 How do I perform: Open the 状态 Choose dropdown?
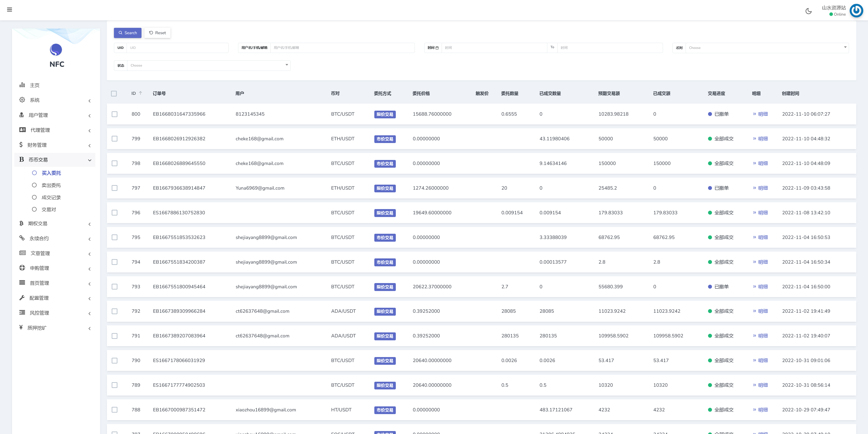(x=209, y=65)
